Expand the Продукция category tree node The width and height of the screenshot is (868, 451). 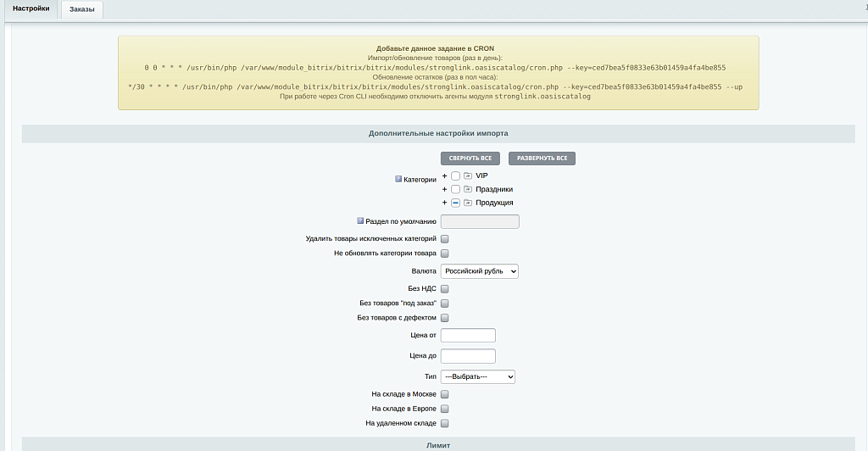(444, 203)
